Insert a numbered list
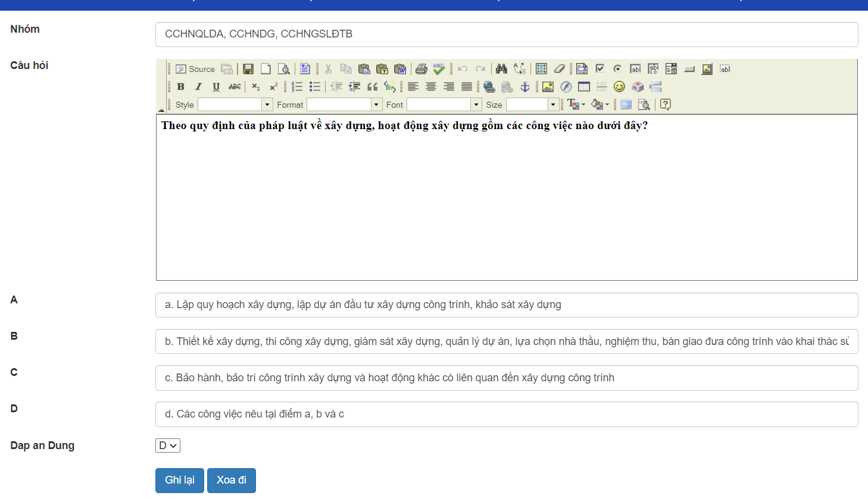Viewport: 868px width, 502px height. point(297,87)
